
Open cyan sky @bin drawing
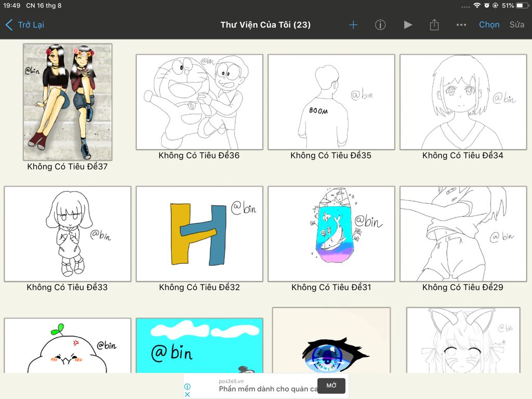(199, 345)
